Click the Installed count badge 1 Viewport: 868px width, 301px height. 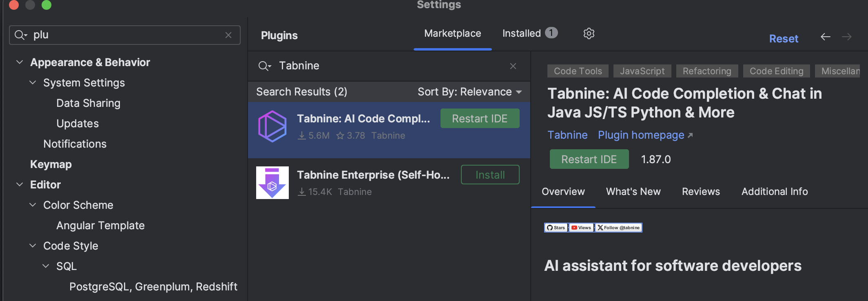click(x=551, y=33)
